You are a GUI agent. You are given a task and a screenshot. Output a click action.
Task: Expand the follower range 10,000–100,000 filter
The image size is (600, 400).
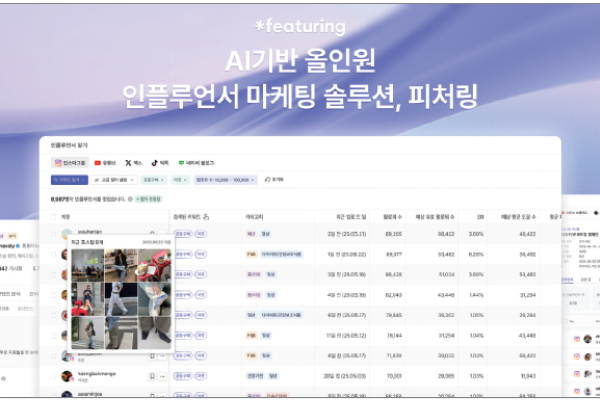(227, 180)
